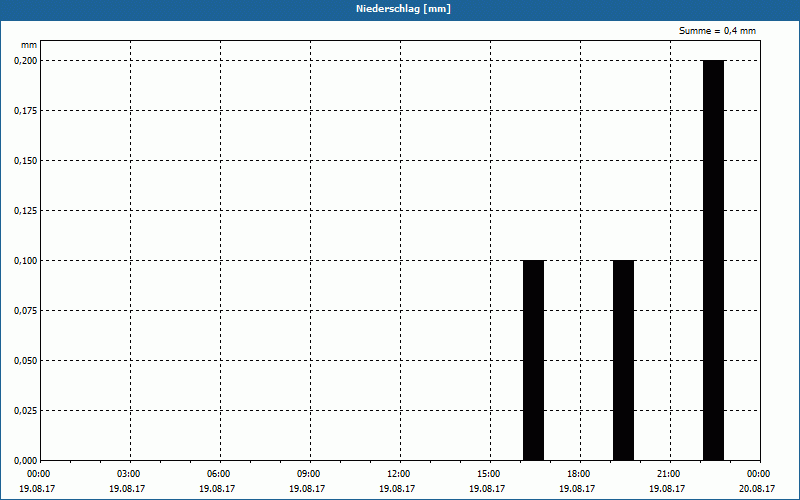Image resolution: width=800 pixels, height=500 pixels.
Task: Click the 19.08.17 date under 12:00
Action: 397,489
